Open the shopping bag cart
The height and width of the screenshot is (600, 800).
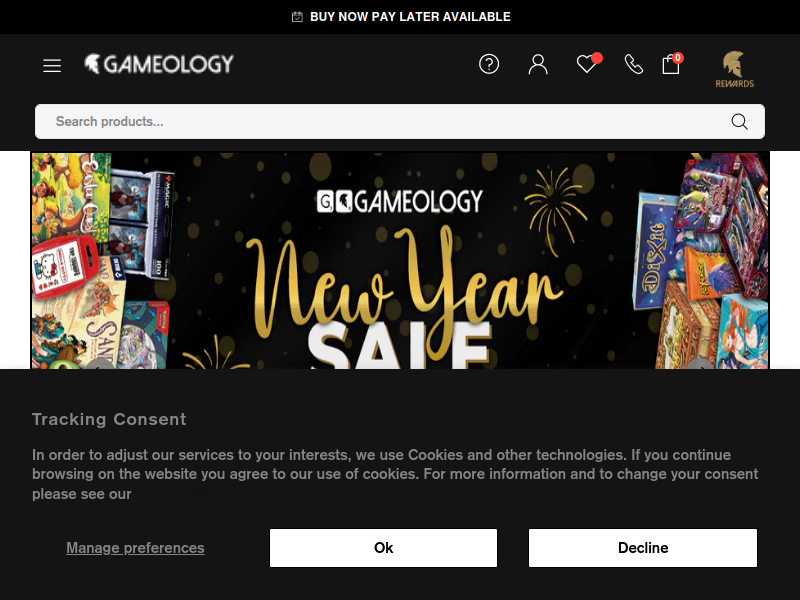tap(672, 64)
